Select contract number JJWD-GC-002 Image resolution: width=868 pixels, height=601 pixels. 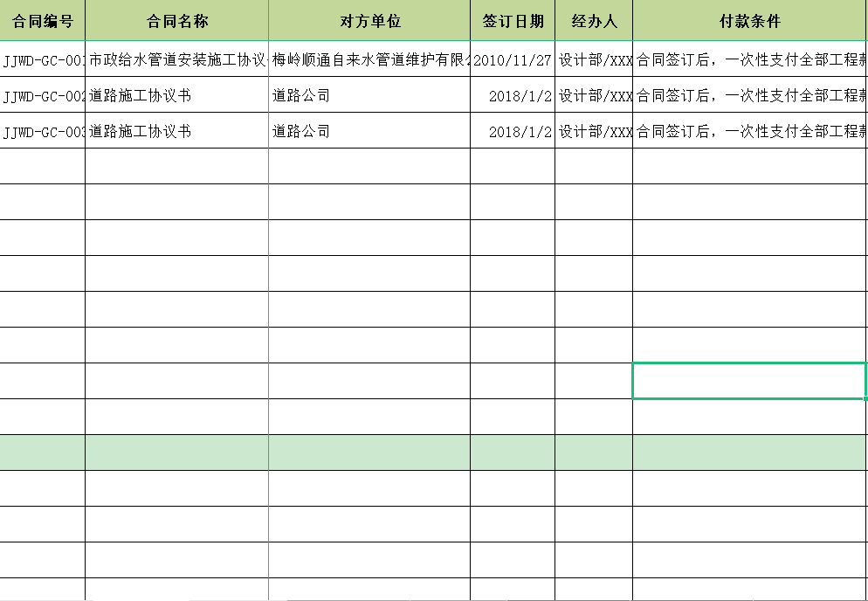(x=42, y=96)
